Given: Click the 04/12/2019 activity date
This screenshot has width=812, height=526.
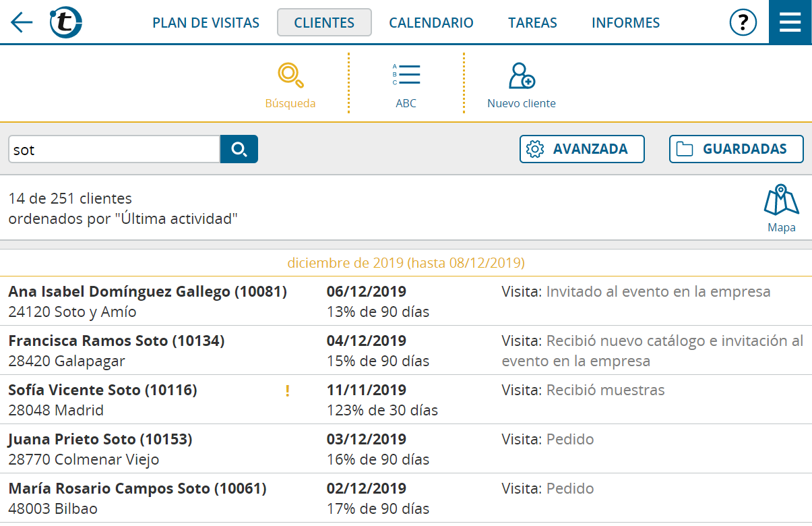Looking at the screenshot, I should point(367,341).
